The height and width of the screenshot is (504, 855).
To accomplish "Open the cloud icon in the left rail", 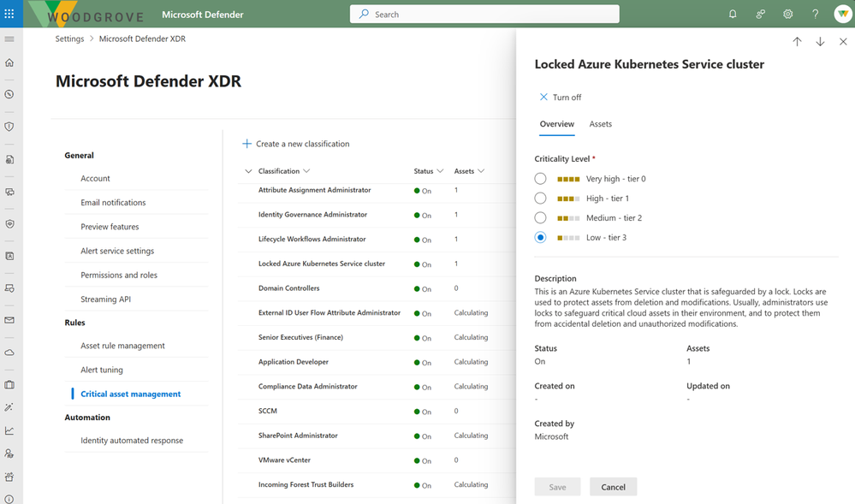I will tap(9, 353).
